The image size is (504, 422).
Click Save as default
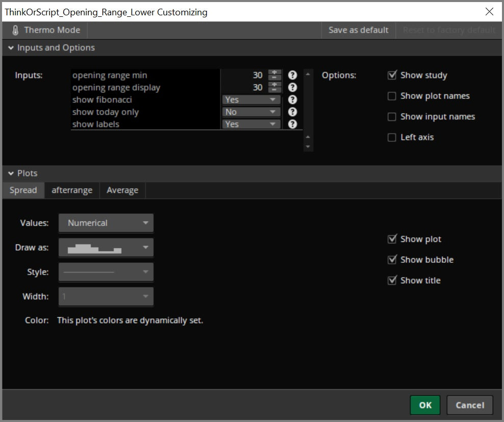(359, 30)
